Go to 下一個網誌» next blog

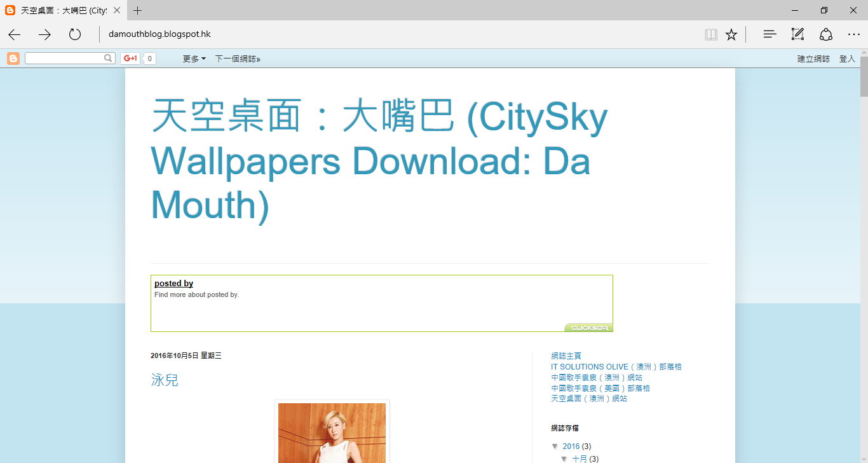click(238, 59)
